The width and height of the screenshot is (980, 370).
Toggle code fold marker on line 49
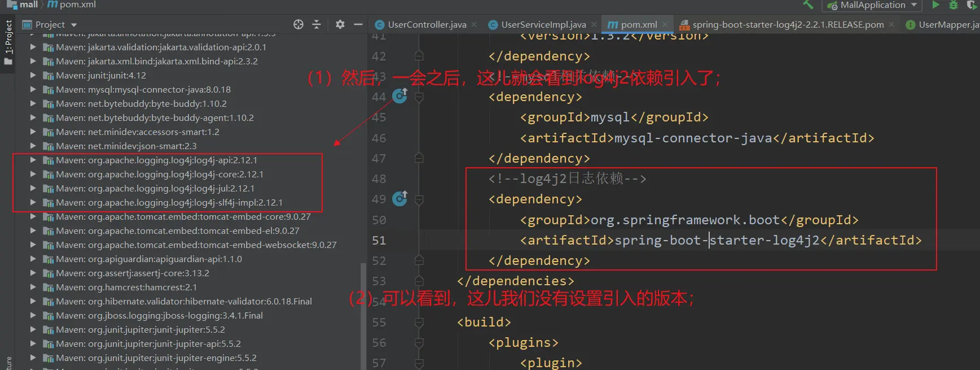coord(419,199)
